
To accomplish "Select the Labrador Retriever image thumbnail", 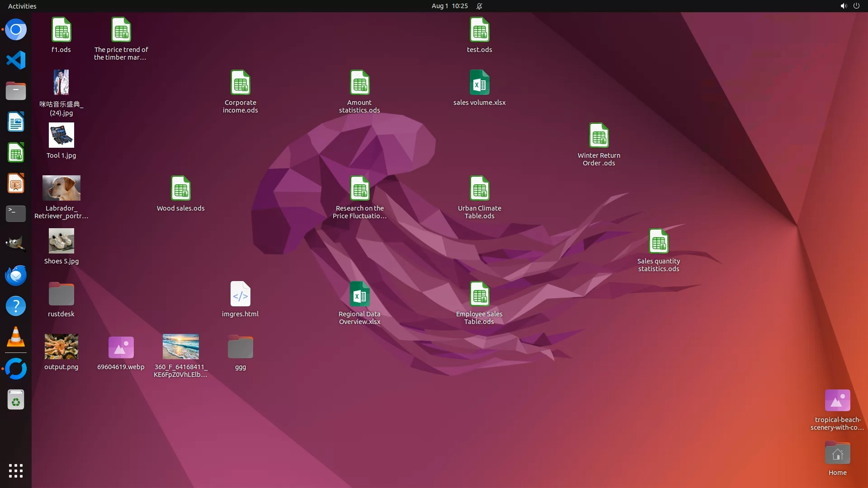I will (61, 188).
